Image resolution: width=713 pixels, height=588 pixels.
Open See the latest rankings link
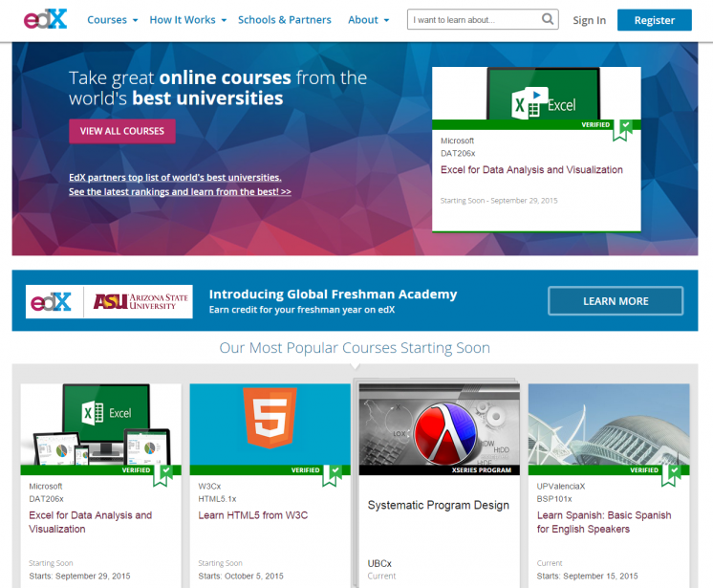(180, 192)
